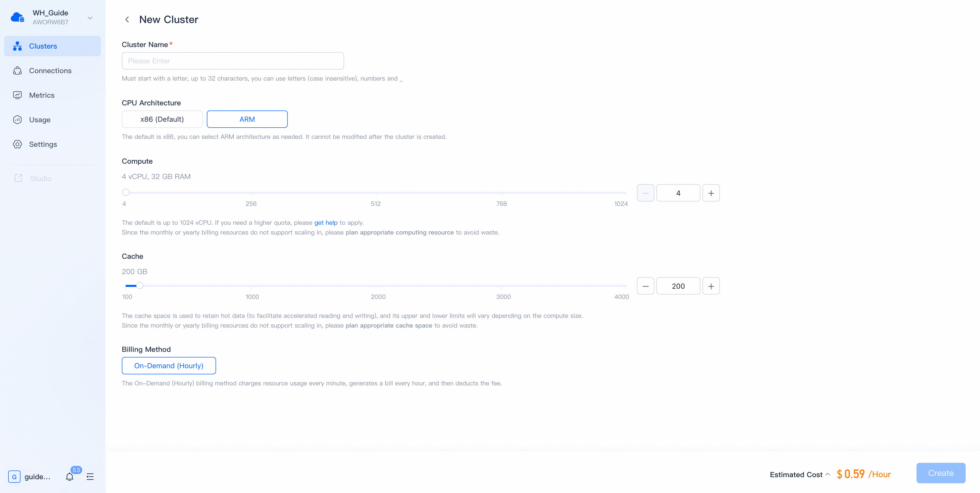Click the Create button
Viewport: 980px width, 493px height.
tap(940, 473)
